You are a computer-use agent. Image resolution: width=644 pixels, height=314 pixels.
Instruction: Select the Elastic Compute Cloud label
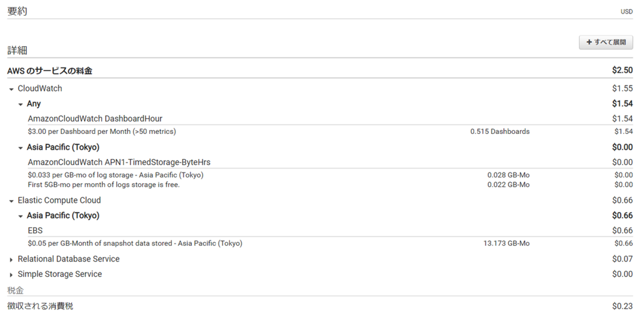(59, 200)
